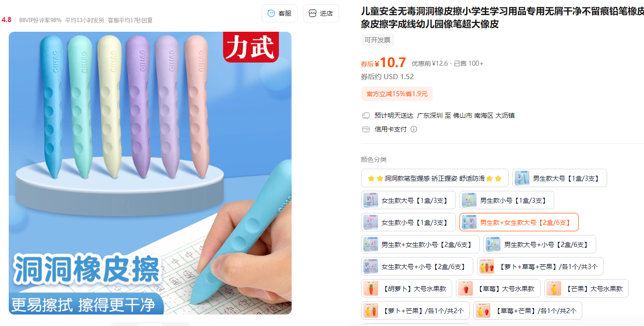
Task: Click the delivery truck icon near 预计明天送达
Action: coord(366,115)
